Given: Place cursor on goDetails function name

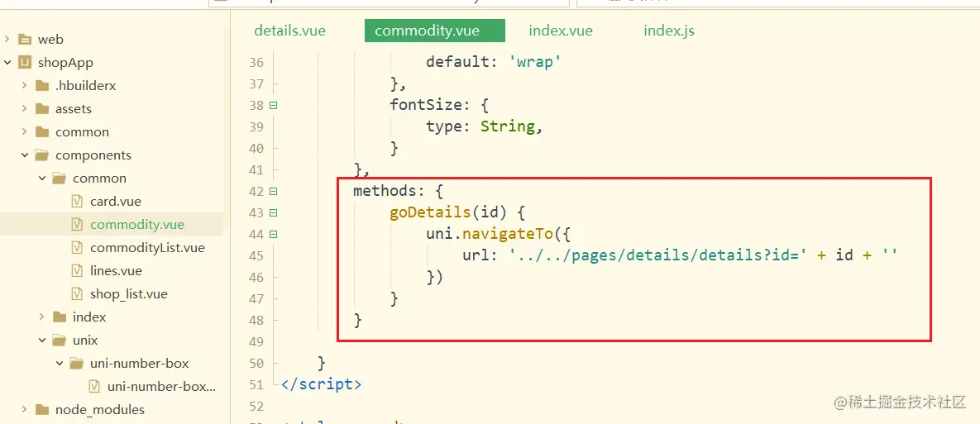Looking at the screenshot, I should 430,212.
